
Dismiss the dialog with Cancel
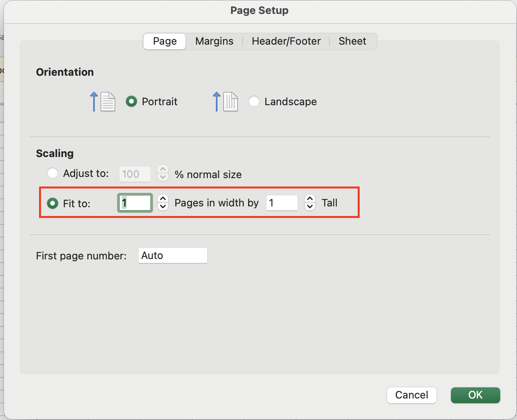click(411, 395)
